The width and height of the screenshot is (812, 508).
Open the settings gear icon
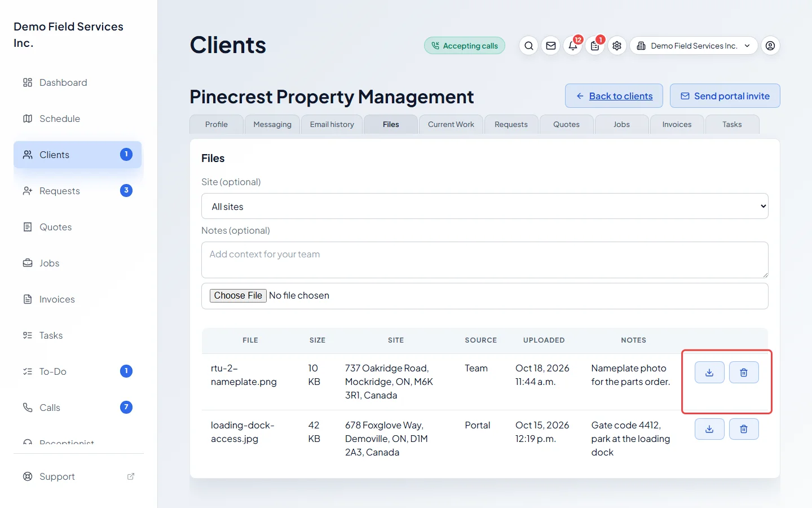617,46
